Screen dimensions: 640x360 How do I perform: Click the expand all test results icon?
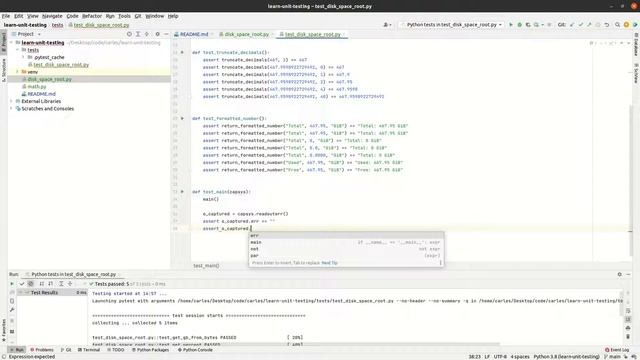tap(61, 284)
